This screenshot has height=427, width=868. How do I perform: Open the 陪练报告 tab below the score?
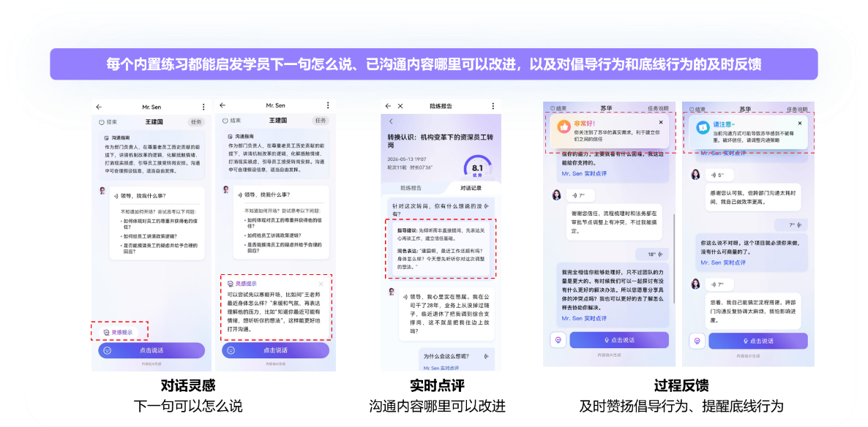411,187
